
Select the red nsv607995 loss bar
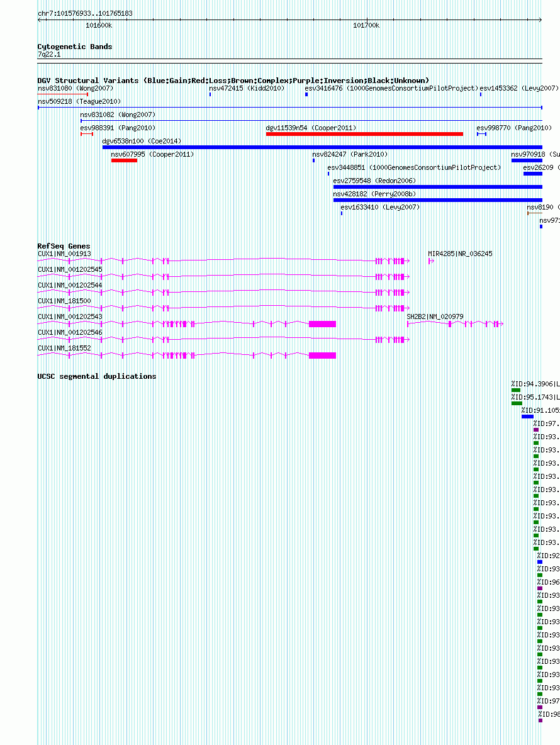click(125, 160)
